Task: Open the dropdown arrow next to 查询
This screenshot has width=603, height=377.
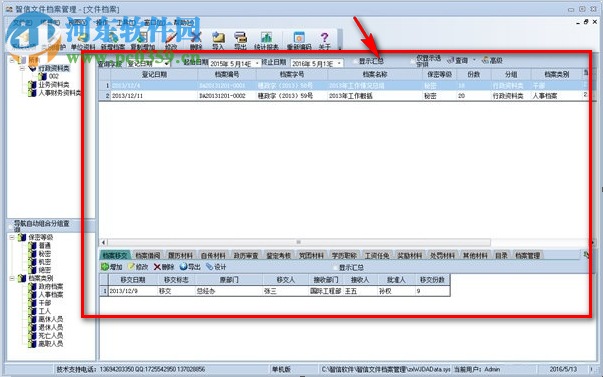Action: point(474,60)
